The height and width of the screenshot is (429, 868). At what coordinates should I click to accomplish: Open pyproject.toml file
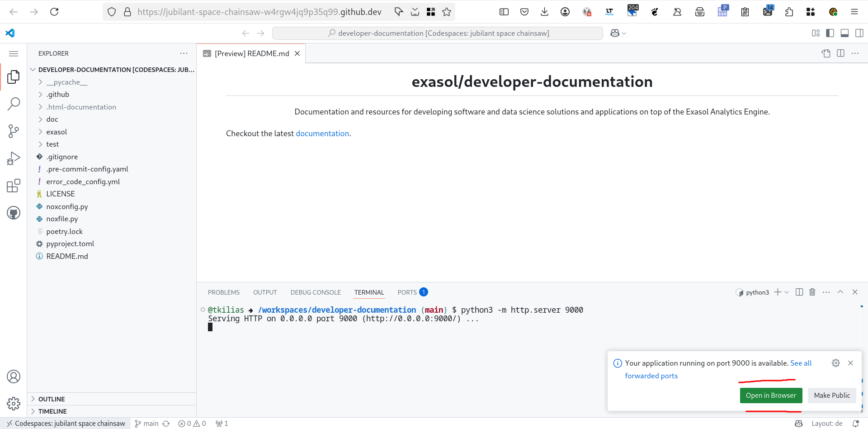pos(112,244)
